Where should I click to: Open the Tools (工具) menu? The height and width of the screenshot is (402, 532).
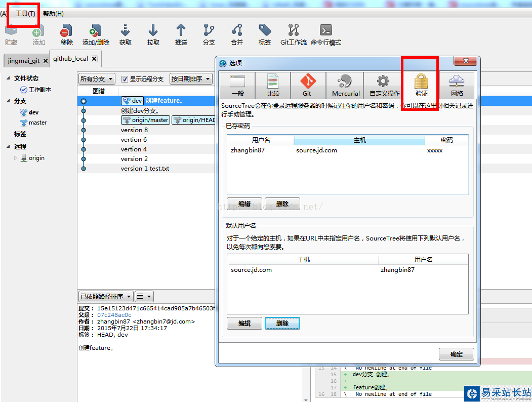[x=25, y=14]
